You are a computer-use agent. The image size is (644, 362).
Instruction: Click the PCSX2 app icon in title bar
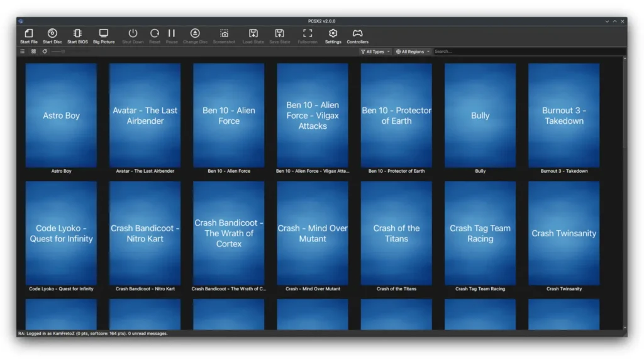point(21,21)
